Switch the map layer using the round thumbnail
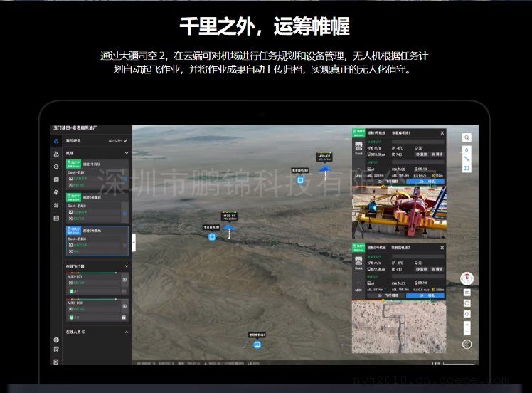The height and width of the screenshot is (393, 532). [467, 344]
